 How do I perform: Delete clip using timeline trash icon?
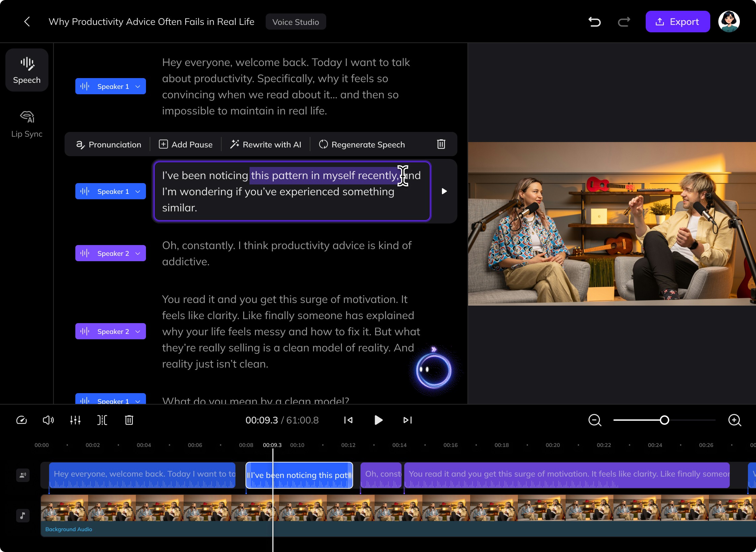[x=129, y=420]
